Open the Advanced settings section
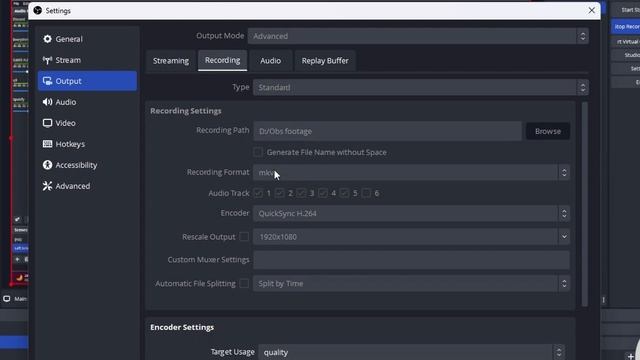This screenshot has height=360, width=640. click(87, 186)
